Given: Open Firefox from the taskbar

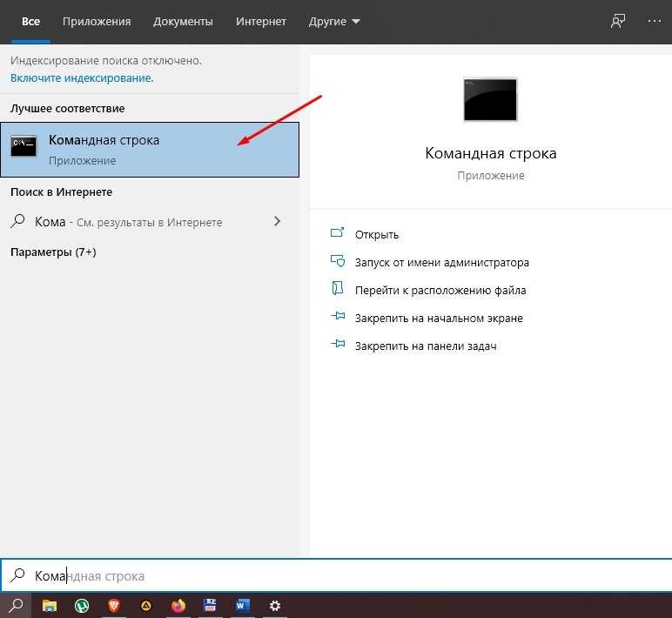Looking at the screenshot, I should click(178, 606).
